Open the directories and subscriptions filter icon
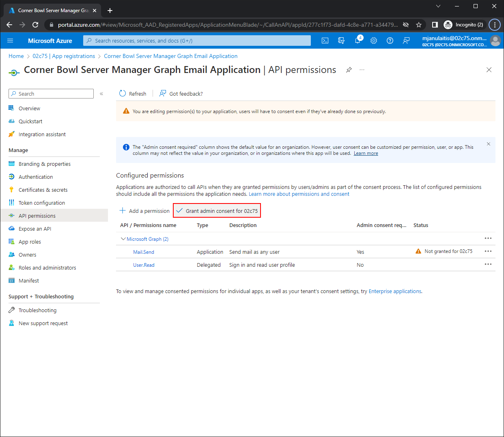This screenshot has width=504, height=437. coord(341,41)
